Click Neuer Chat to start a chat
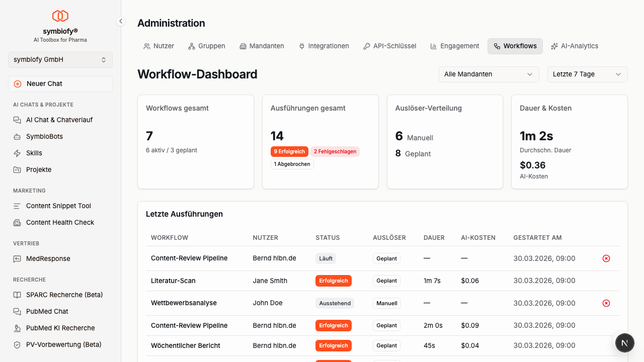Image resolution: width=644 pixels, height=362 pixels. (x=60, y=83)
